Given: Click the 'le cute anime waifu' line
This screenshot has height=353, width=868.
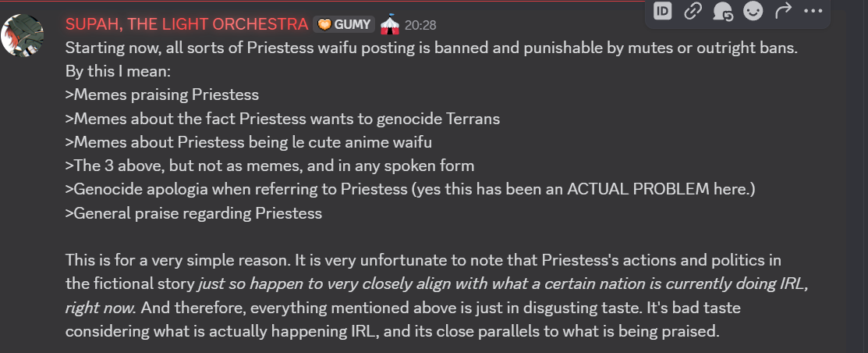Looking at the screenshot, I should (x=249, y=142).
